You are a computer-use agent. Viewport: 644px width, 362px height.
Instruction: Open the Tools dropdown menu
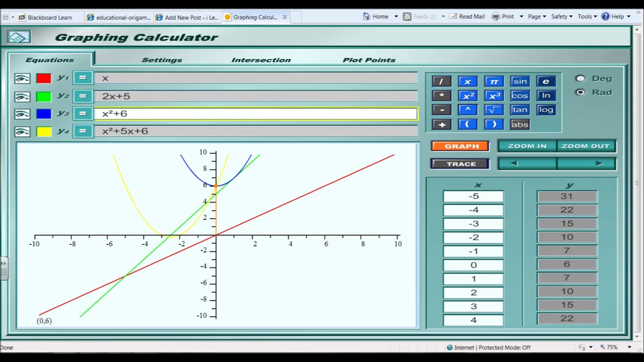click(587, 17)
